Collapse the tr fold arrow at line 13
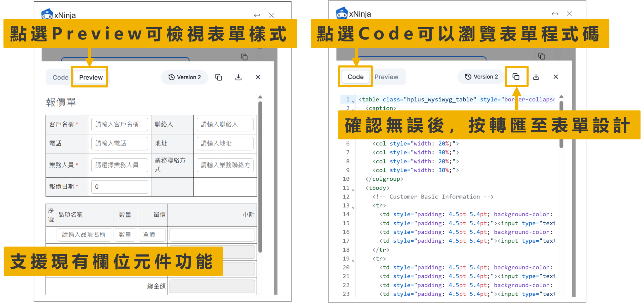The image size is (644, 303). [x=353, y=207]
